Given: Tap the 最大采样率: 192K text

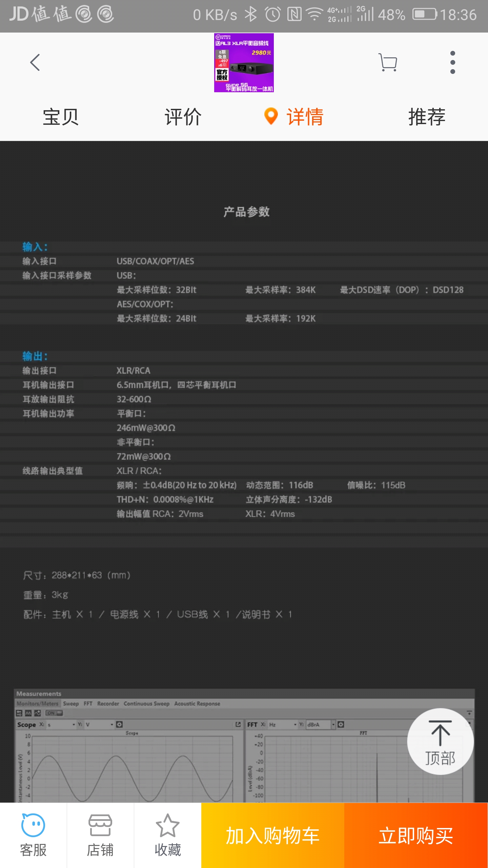Looking at the screenshot, I should click(x=281, y=319).
